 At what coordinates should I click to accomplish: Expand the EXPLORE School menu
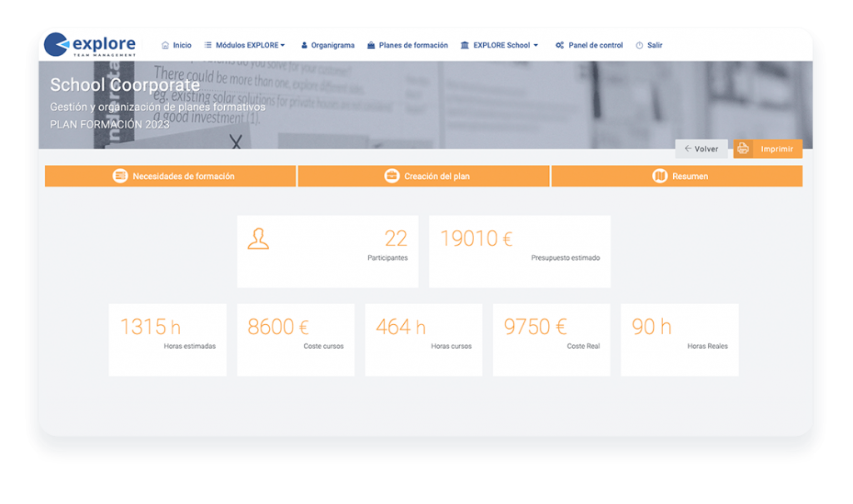click(x=498, y=45)
